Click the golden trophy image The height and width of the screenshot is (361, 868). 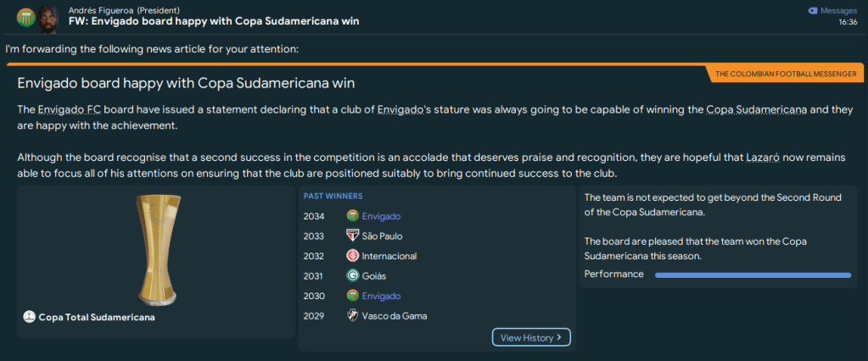coord(155,248)
